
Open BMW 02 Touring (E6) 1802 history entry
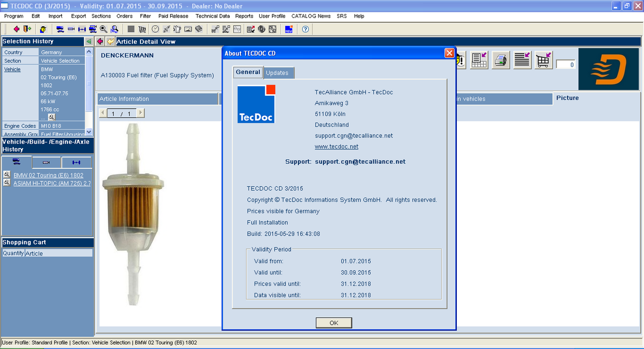click(x=48, y=175)
